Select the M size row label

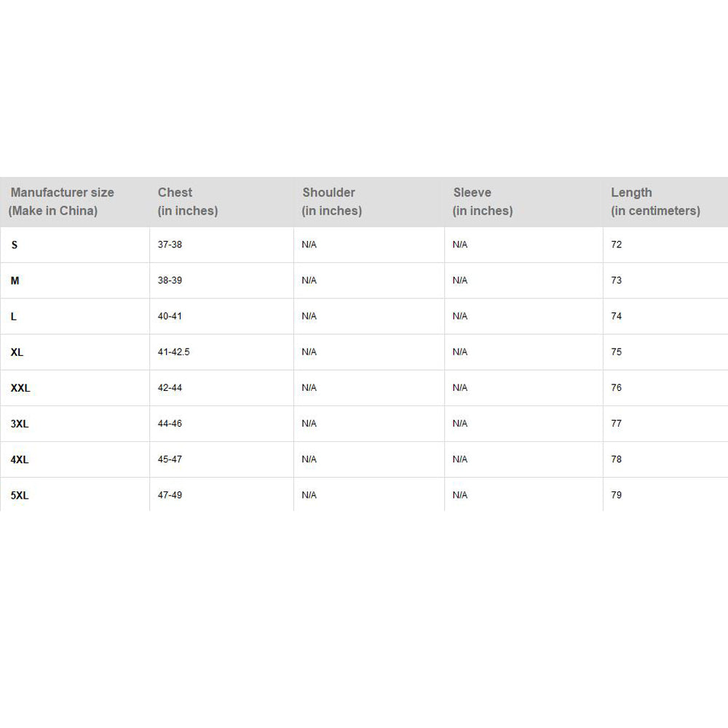[15, 280]
